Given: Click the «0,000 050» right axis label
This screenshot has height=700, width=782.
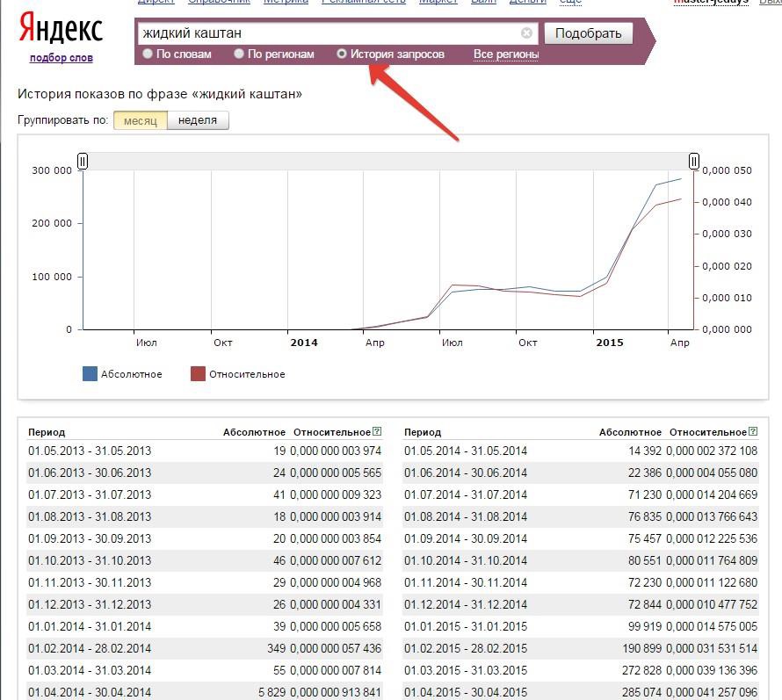Looking at the screenshot, I should point(727,170).
